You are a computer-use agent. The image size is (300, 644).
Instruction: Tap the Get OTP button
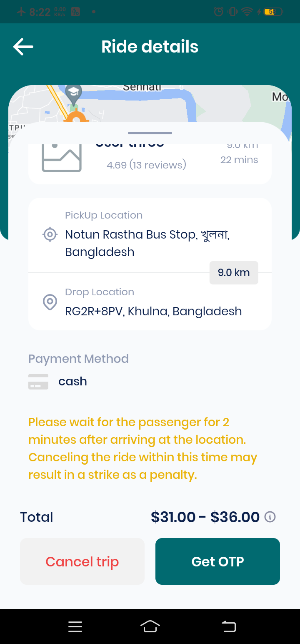pos(217,561)
